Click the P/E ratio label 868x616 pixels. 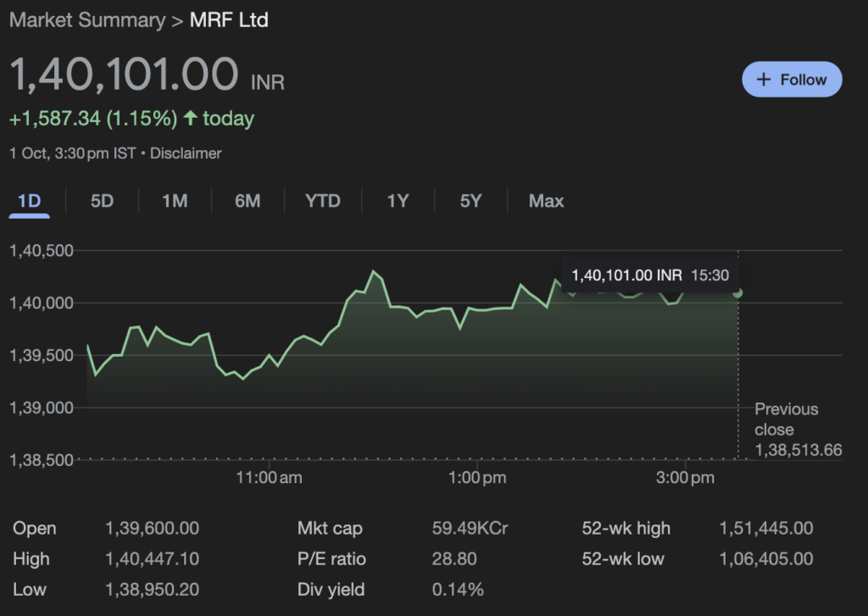point(331,559)
